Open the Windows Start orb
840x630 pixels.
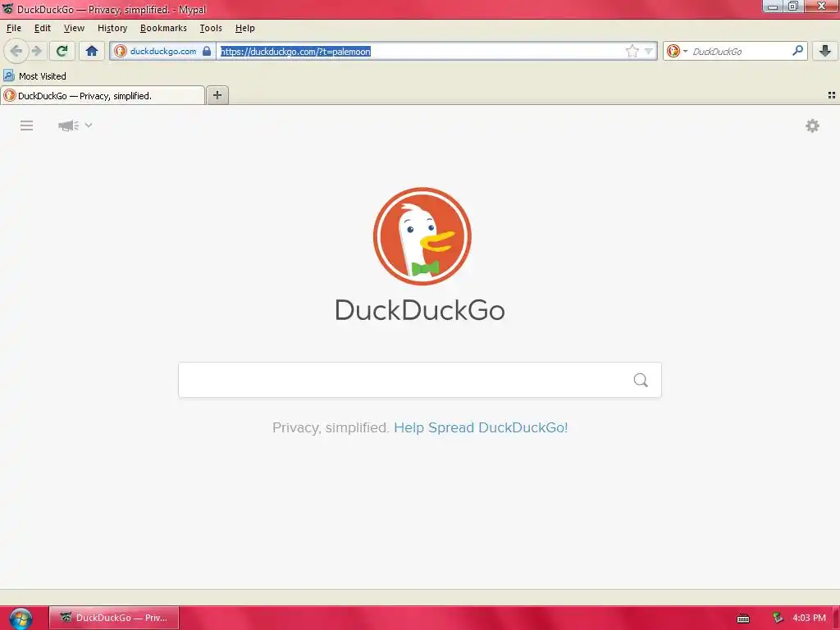tap(21, 619)
